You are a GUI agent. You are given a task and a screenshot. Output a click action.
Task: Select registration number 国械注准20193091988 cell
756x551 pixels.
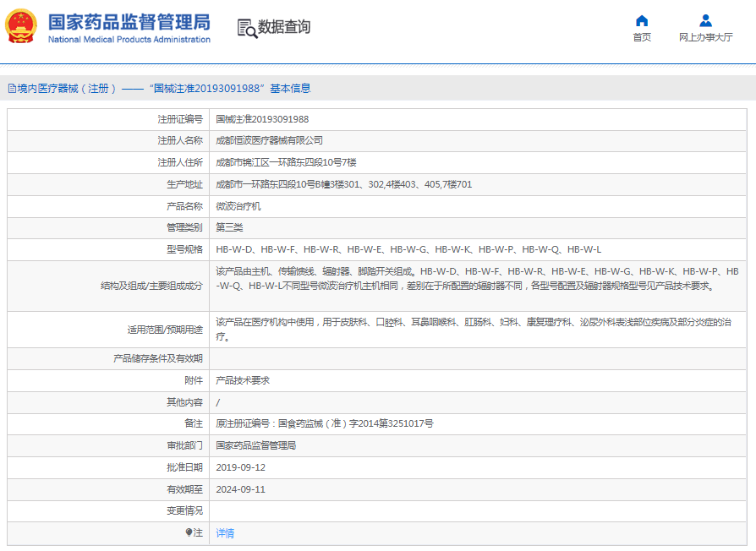pos(262,119)
